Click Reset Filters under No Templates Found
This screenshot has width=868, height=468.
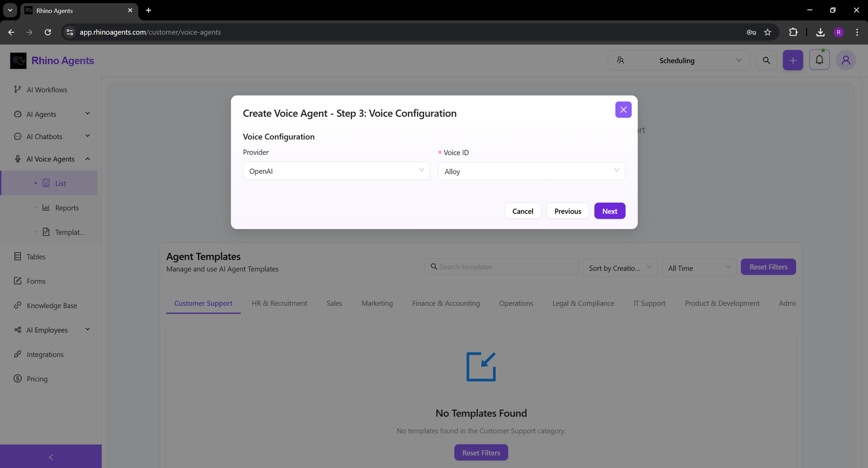click(x=481, y=453)
